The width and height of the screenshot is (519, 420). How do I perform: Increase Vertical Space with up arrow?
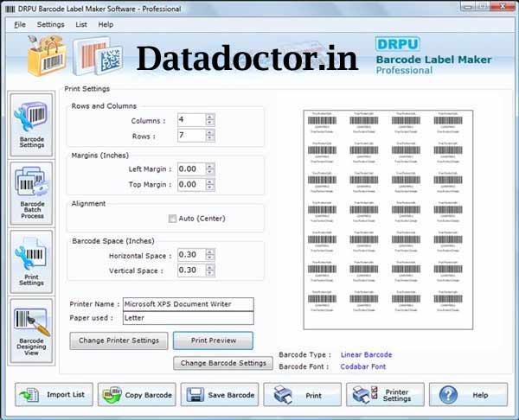tap(210, 267)
